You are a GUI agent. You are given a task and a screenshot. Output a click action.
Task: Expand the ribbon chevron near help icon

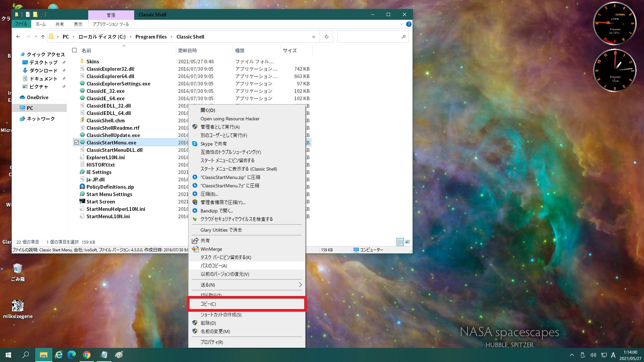pos(401,24)
